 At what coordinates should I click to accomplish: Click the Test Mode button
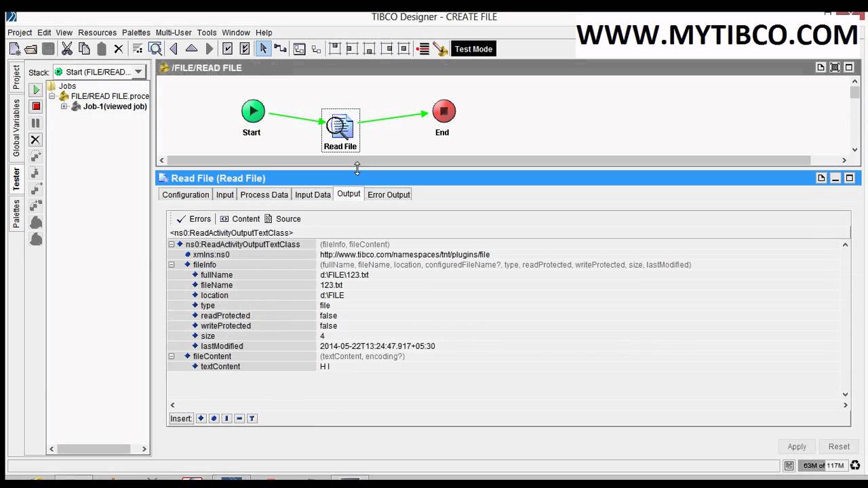point(473,49)
